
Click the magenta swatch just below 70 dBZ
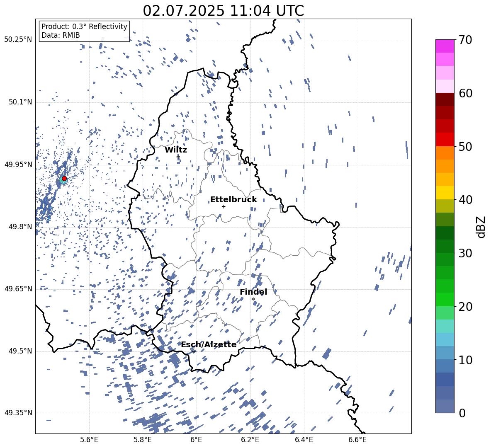[x=445, y=46]
